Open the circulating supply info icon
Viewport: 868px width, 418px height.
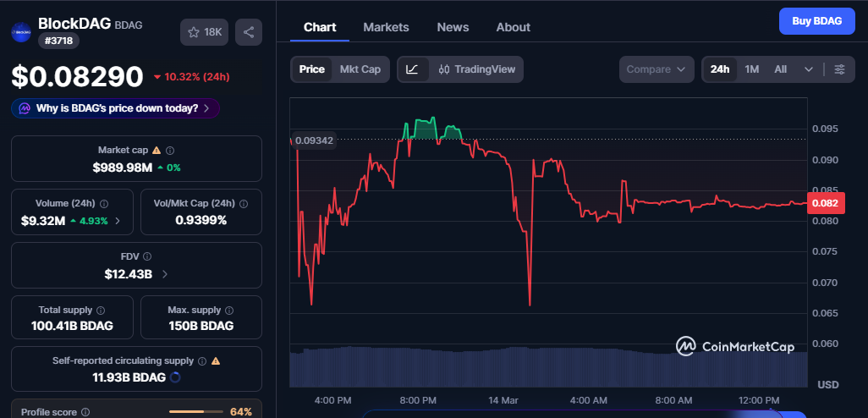[202, 361]
